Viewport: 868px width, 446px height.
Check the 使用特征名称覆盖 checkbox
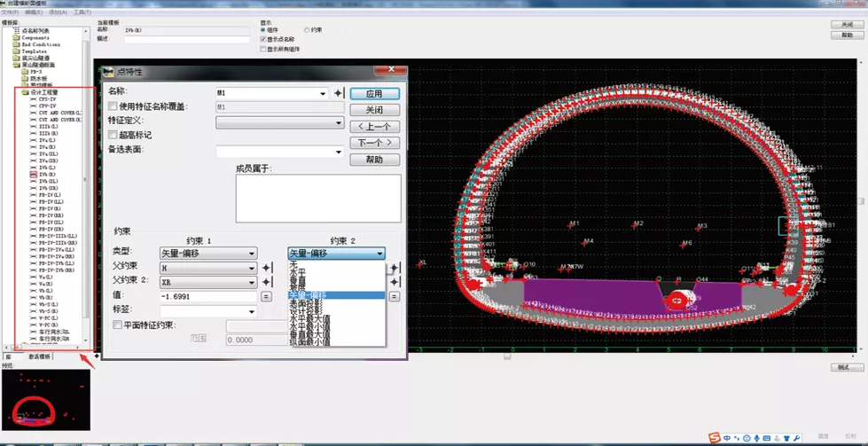(x=113, y=106)
